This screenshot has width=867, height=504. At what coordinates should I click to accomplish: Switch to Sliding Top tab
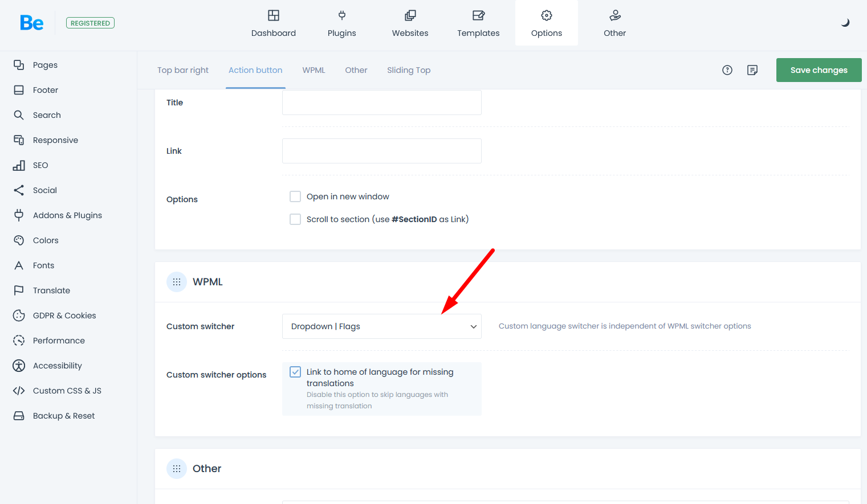(409, 70)
